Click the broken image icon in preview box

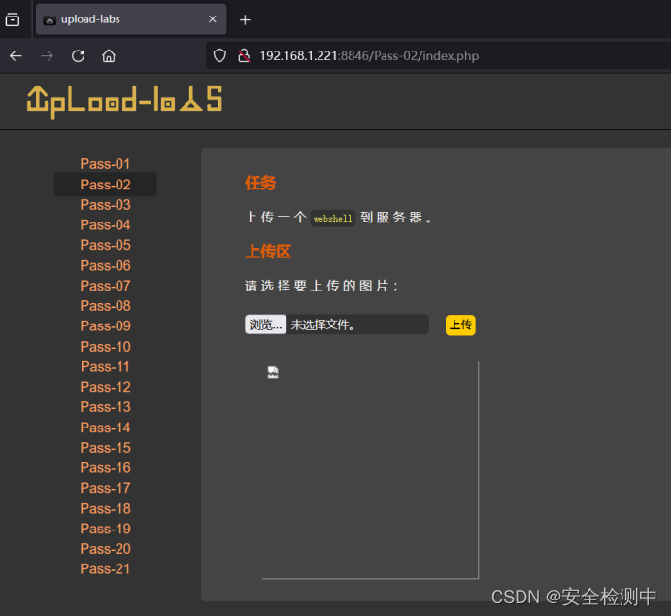coord(273,372)
